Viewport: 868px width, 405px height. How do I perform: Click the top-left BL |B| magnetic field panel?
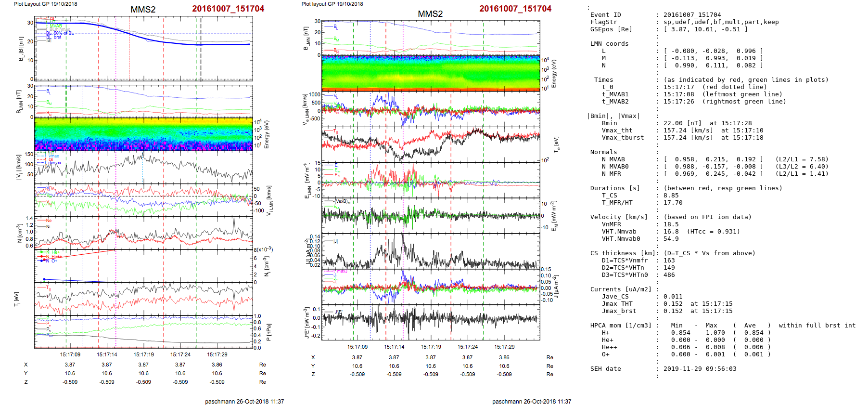tap(143, 49)
